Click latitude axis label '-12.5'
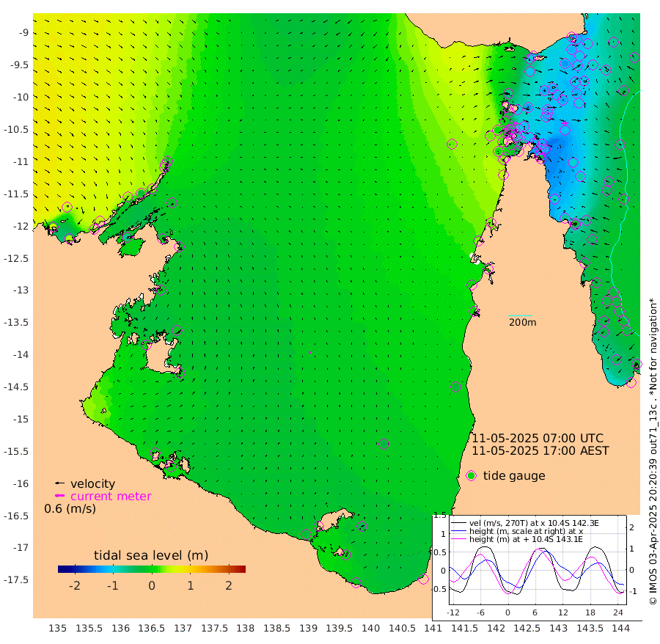 point(16,258)
